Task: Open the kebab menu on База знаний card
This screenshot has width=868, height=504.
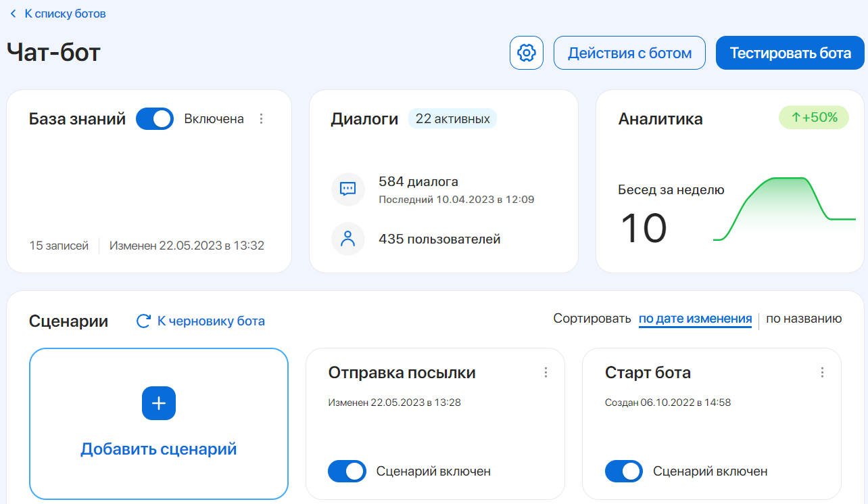Action: pos(262,118)
